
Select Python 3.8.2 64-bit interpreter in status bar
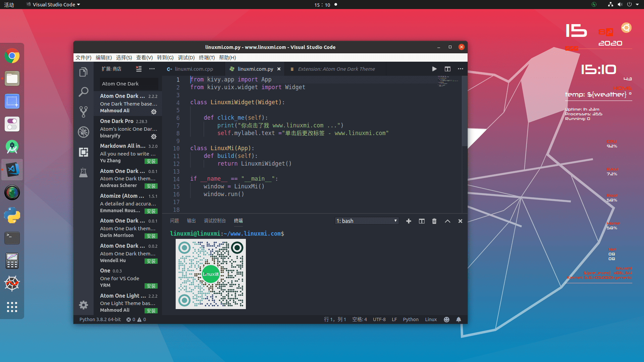click(100, 319)
